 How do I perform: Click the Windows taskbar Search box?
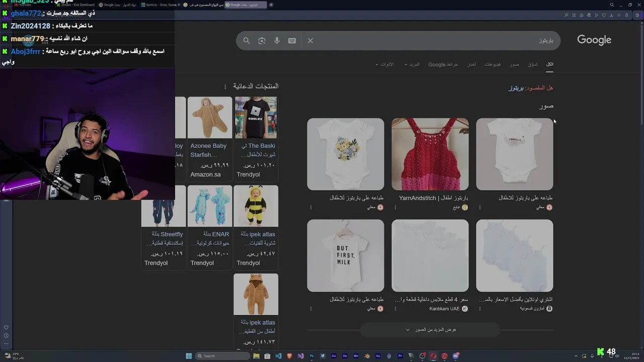point(222,356)
